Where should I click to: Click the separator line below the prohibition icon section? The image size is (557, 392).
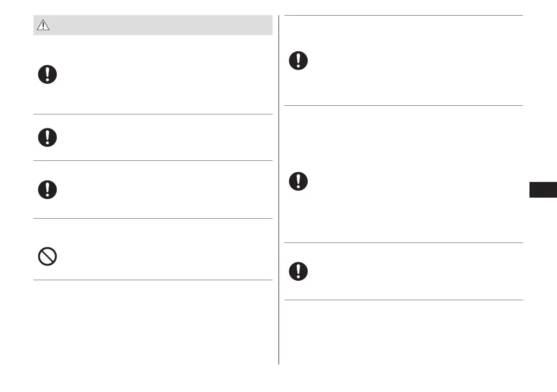pos(153,280)
